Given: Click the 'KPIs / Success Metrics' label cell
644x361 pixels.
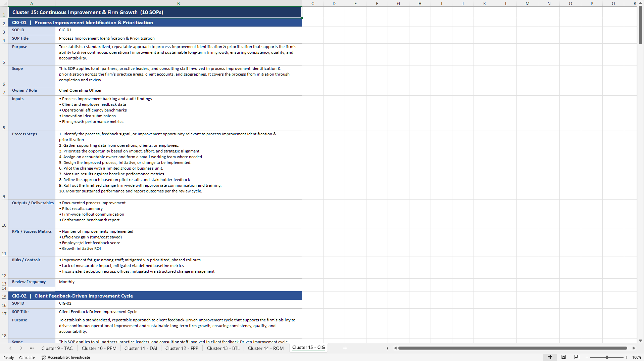Looking at the screenshot, I should (x=32, y=242).
